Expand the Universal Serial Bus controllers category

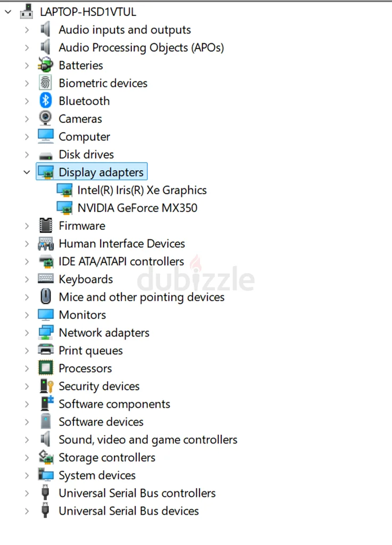pos(27,493)
